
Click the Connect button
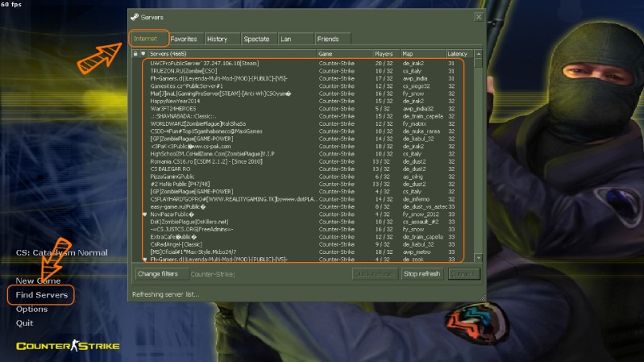coord(463,273)
